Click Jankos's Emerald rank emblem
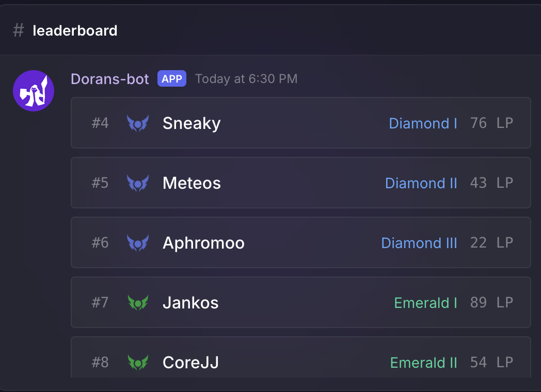Screen dimensions: 541x392 pos(138,303)
